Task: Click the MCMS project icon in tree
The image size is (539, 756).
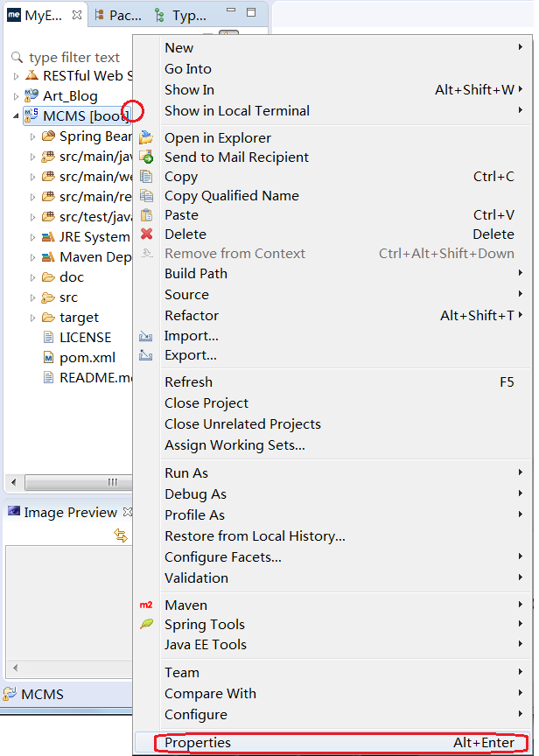Action: pyautogui.click(x=31, y=115)
